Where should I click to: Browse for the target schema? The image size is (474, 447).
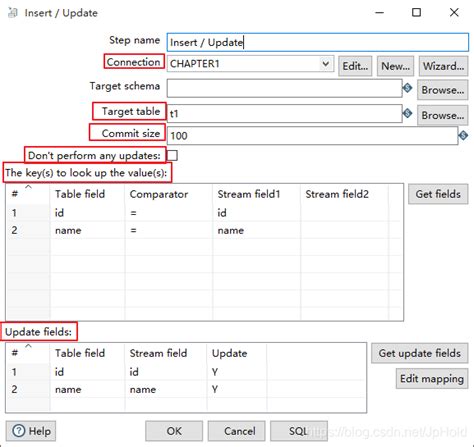(x=443, y=90)
